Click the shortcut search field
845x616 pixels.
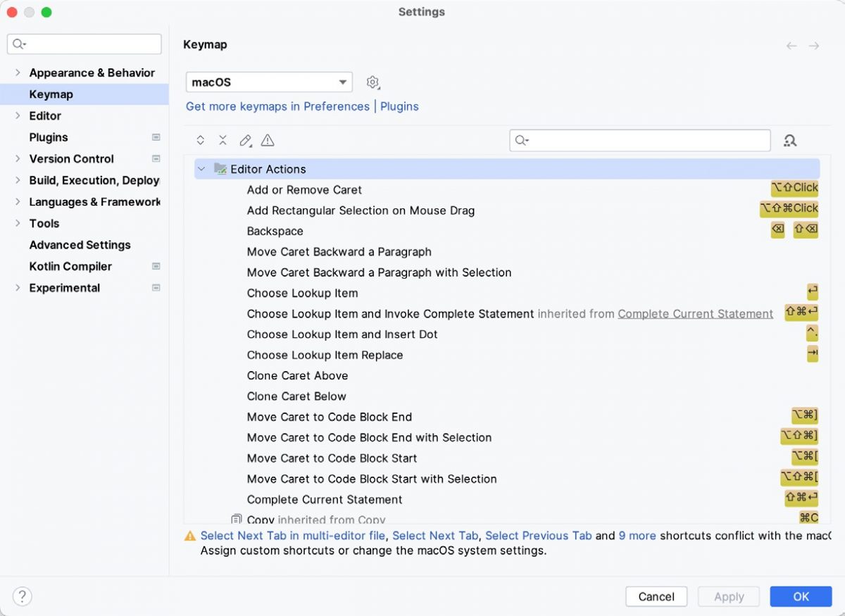[639, 140]
